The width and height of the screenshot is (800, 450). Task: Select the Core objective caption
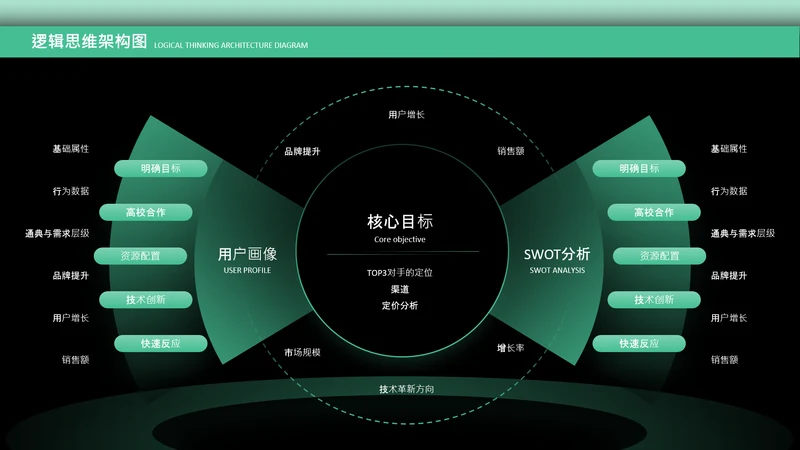tap(399, 239)
